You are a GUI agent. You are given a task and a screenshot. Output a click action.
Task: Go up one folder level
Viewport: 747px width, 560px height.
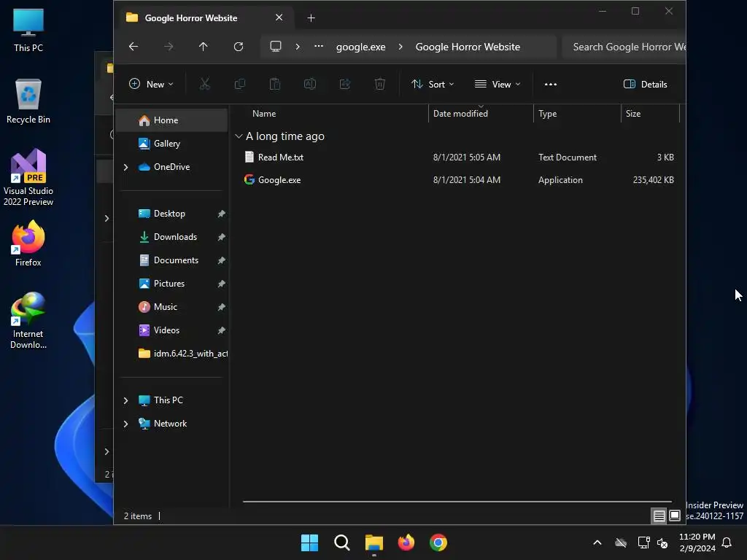(203, 47)
